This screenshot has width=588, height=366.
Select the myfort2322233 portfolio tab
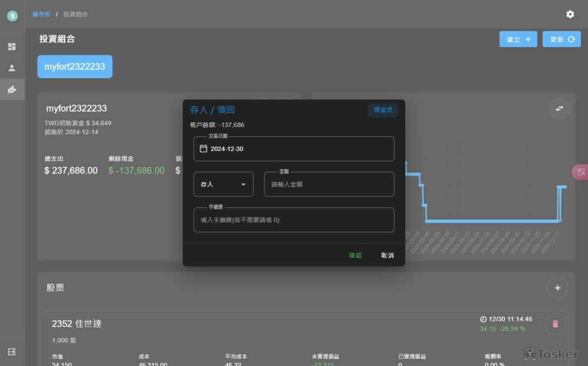coord(75,66)
